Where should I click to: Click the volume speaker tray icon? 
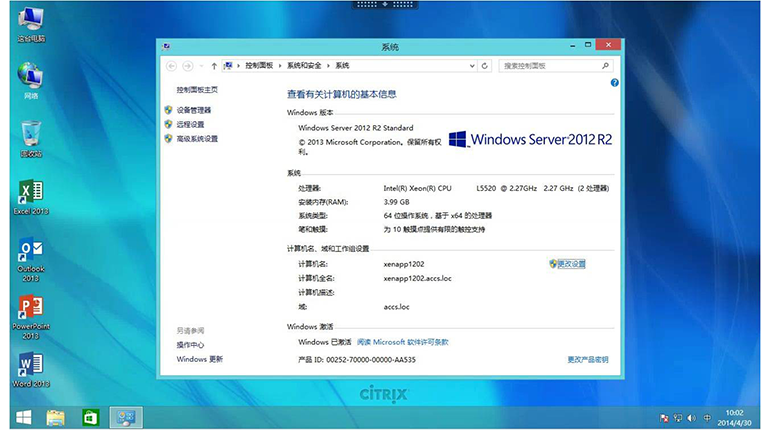691,418
